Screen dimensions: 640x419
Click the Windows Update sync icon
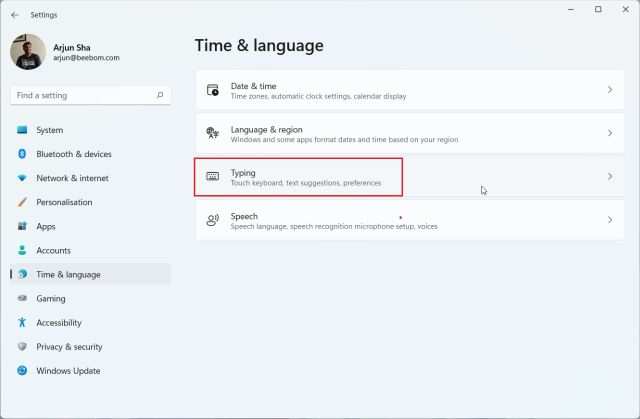pos(22,370)
